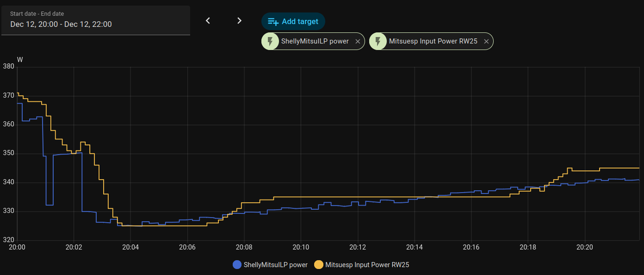Click the 350 value on the Y axis
644x275 pixels.
[x=9, y=154]
